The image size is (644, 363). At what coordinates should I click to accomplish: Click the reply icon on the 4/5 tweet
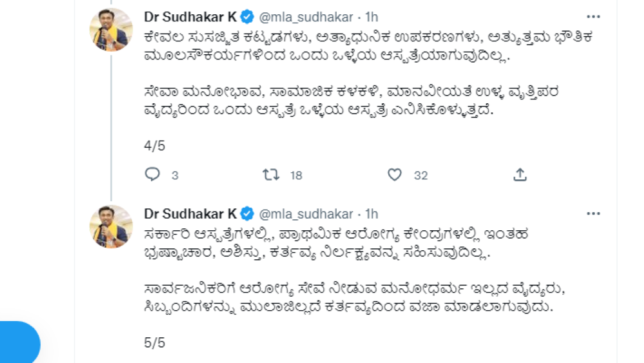click(153, 175)
